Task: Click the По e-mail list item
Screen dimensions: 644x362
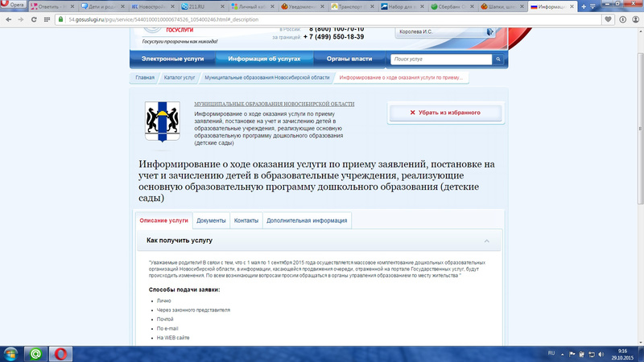Action: [167, 329]
